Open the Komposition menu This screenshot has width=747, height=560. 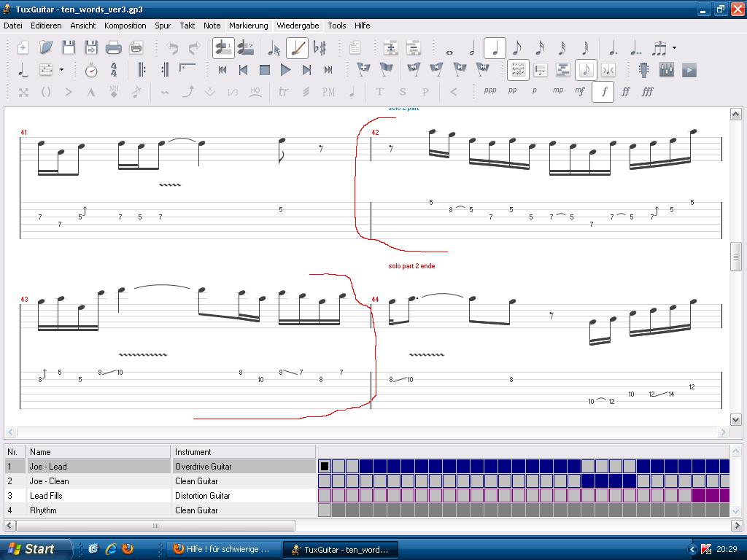pyautogui.click(x=125, y=26)
